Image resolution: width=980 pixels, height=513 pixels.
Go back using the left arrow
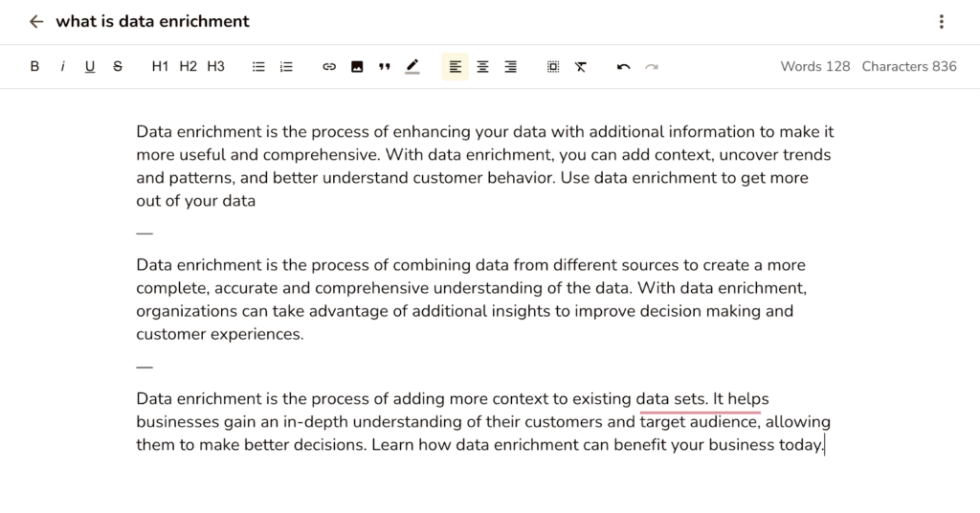pyautogui.click(x=36, y=22)
